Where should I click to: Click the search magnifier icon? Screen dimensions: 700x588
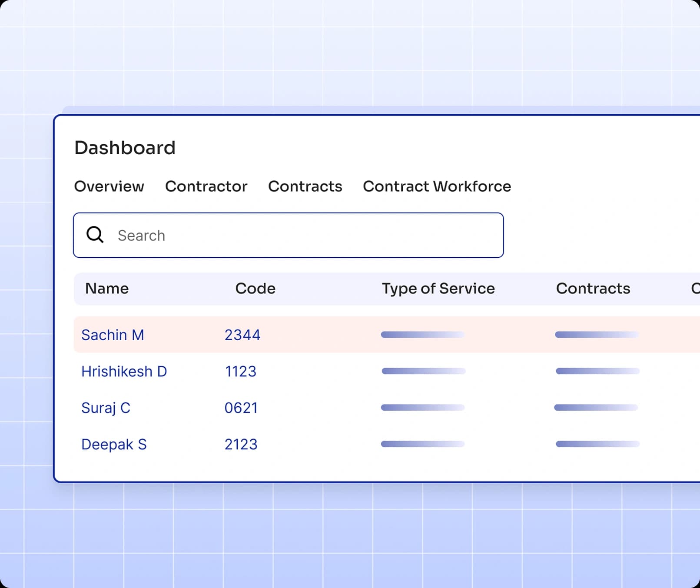click(x=94, y=235)
